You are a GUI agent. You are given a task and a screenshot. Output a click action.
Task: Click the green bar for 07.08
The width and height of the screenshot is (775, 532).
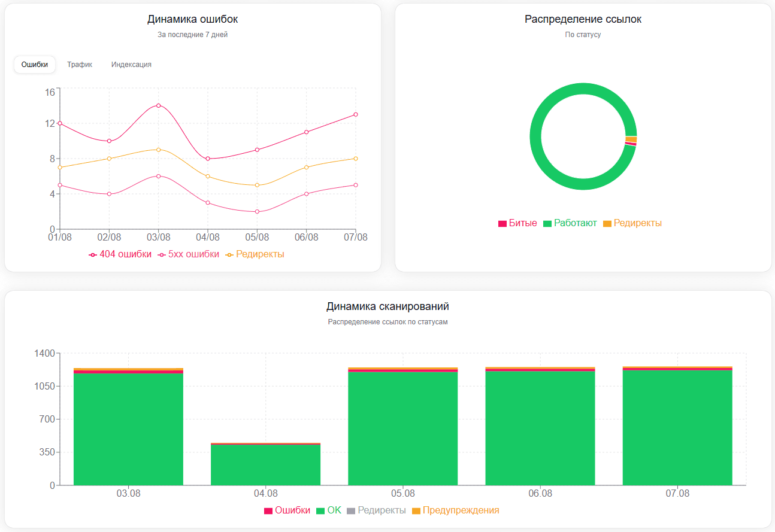click(x=677, y=428)
